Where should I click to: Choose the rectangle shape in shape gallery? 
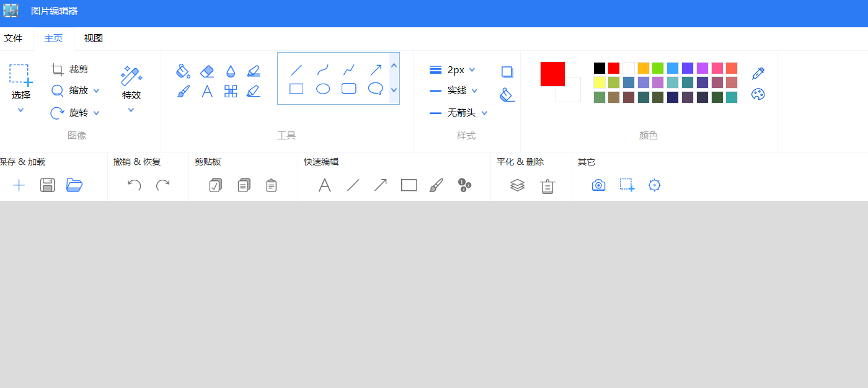296,89
